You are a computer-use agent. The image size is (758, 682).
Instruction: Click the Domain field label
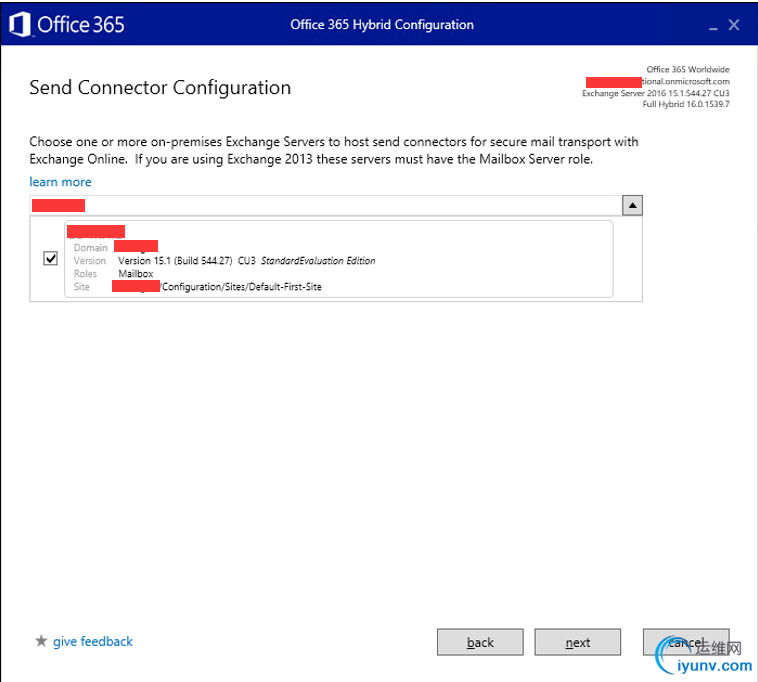click(90, 247)
